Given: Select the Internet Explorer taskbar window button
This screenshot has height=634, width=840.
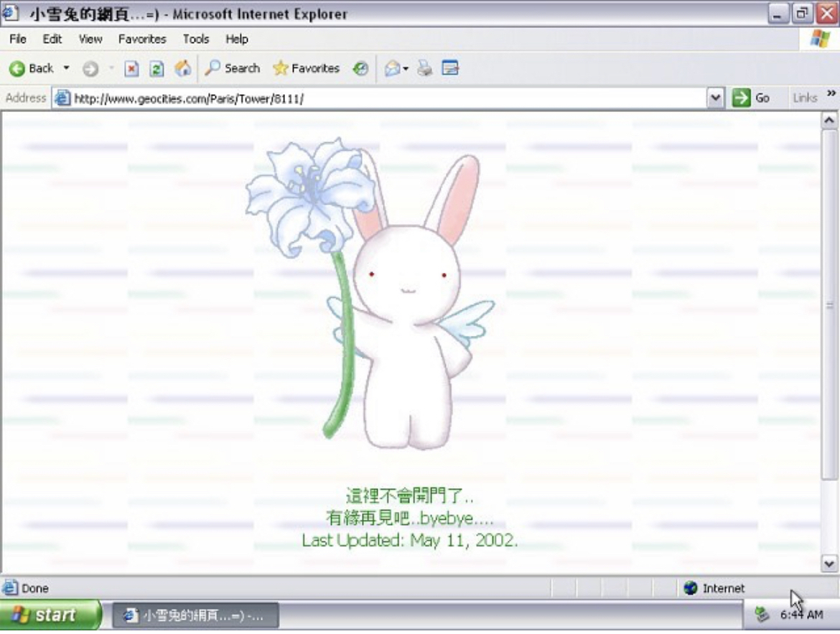Looking at the screenshot, I should pos(195,615).
